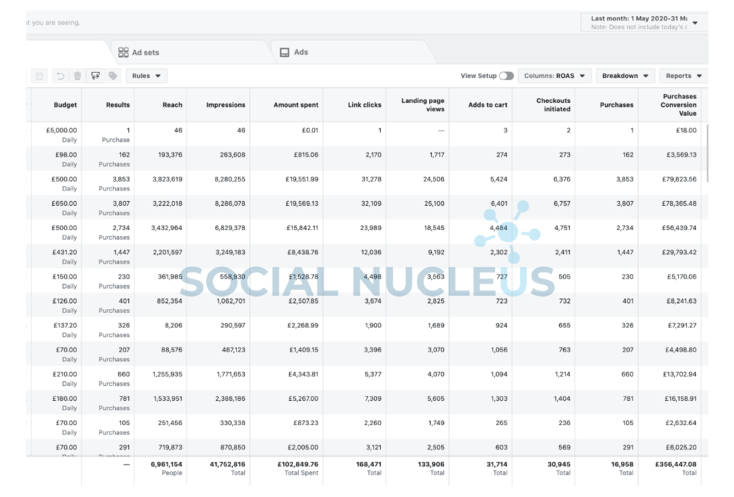
Task: Click the Ads tab square icon
Action: coord(285,52)
